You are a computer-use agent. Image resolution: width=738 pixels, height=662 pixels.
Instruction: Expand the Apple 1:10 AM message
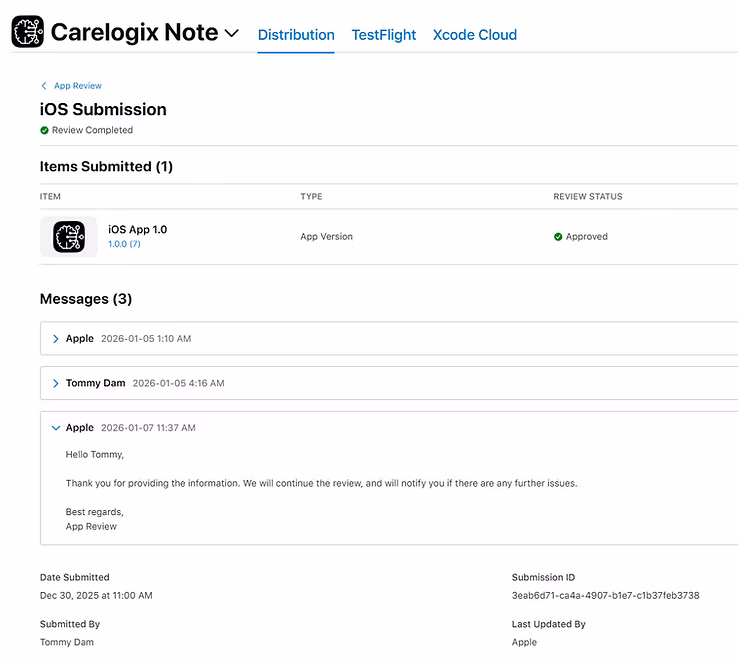pos(56,339)
